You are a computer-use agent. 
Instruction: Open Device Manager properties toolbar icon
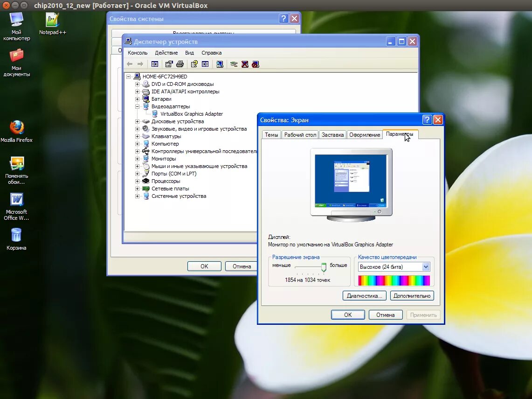[168, 64]
